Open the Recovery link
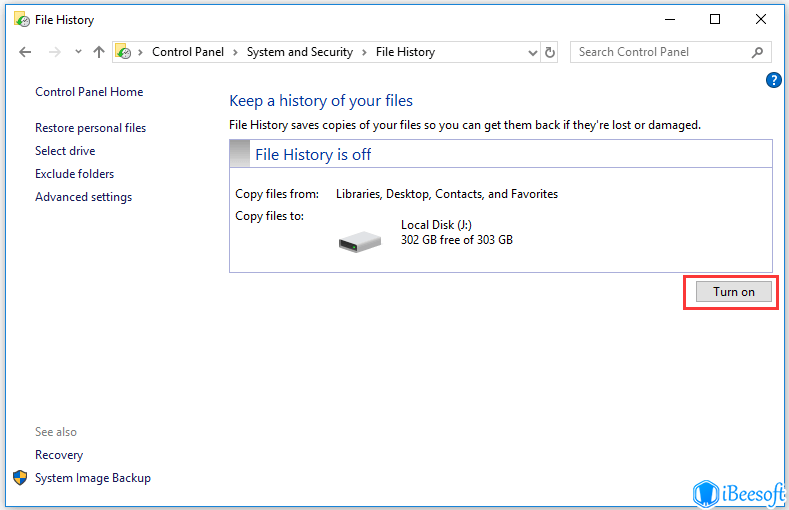 [59, 455]
